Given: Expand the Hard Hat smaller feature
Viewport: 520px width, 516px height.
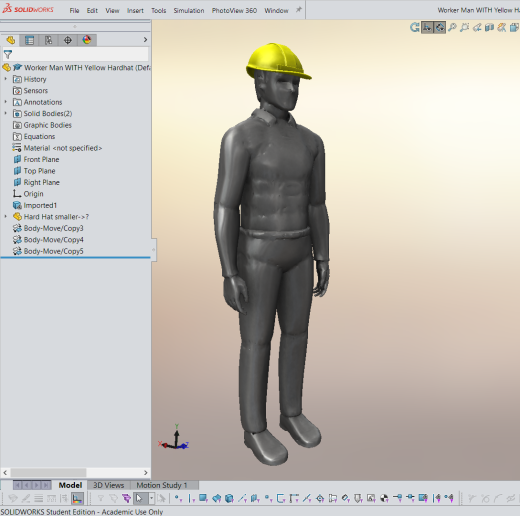Looking at the screenshot, I should point(5,216).
